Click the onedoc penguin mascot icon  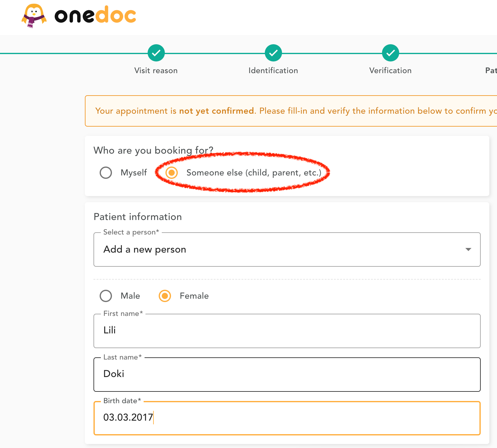coord(34,16)
